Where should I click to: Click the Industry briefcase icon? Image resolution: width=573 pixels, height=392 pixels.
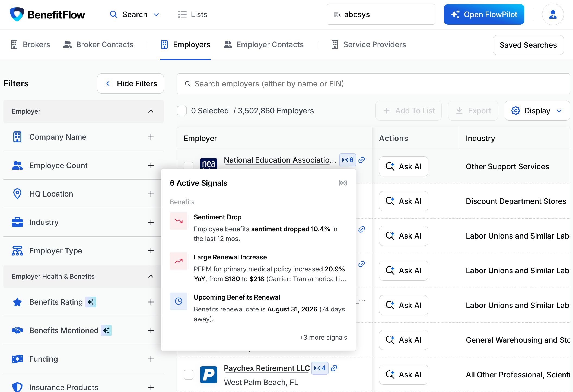pyautogui.click(x=17, y=222)
